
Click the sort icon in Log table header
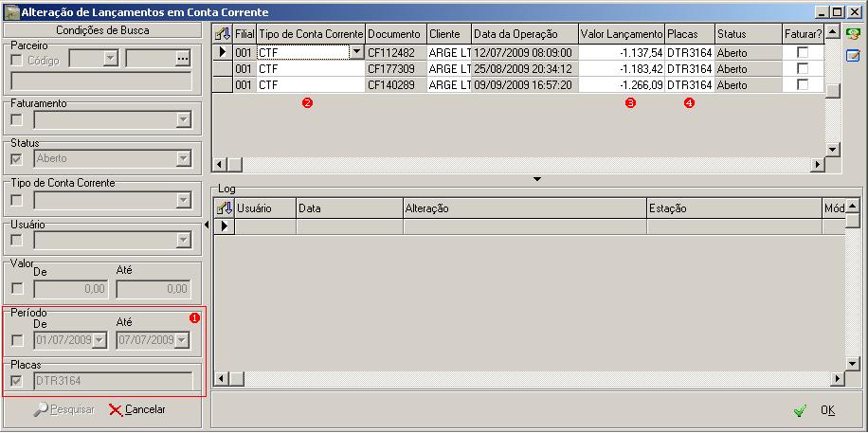coord(224,208)
